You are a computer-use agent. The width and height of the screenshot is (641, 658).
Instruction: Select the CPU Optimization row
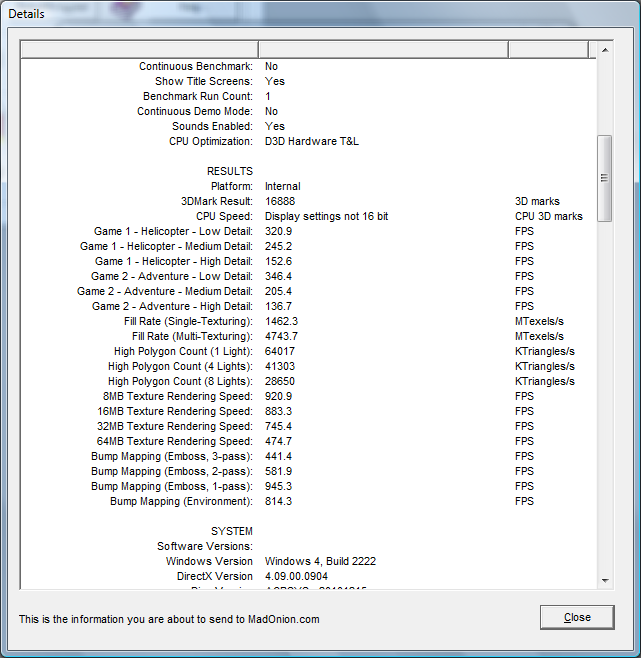pos(211,141)
